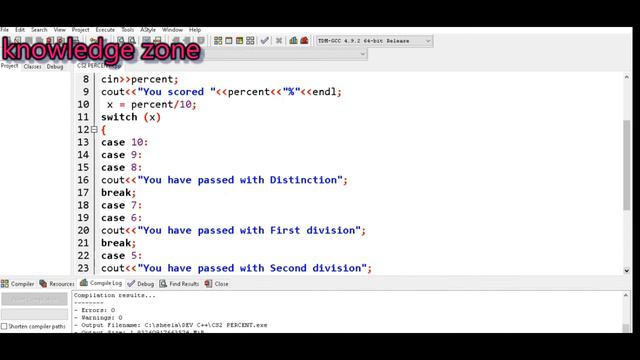Click on 'case 10:' line
This screenshot has width=640, height=360.
click(124, 142)
